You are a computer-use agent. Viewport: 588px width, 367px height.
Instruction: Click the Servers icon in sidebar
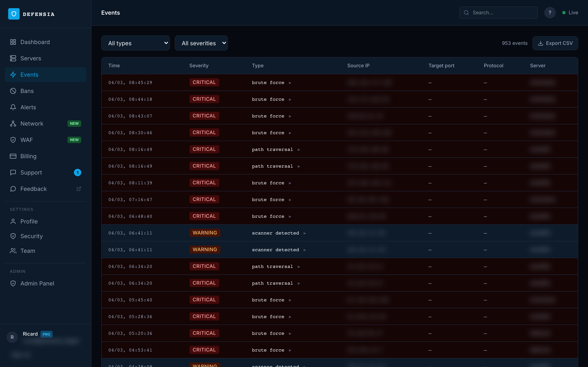tap(13, 58)
